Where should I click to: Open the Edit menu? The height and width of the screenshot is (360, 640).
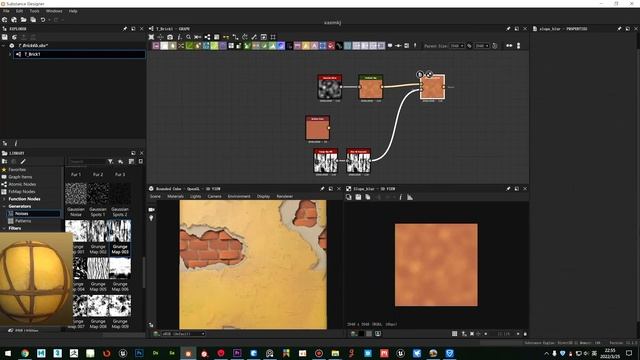coord(19,11)
